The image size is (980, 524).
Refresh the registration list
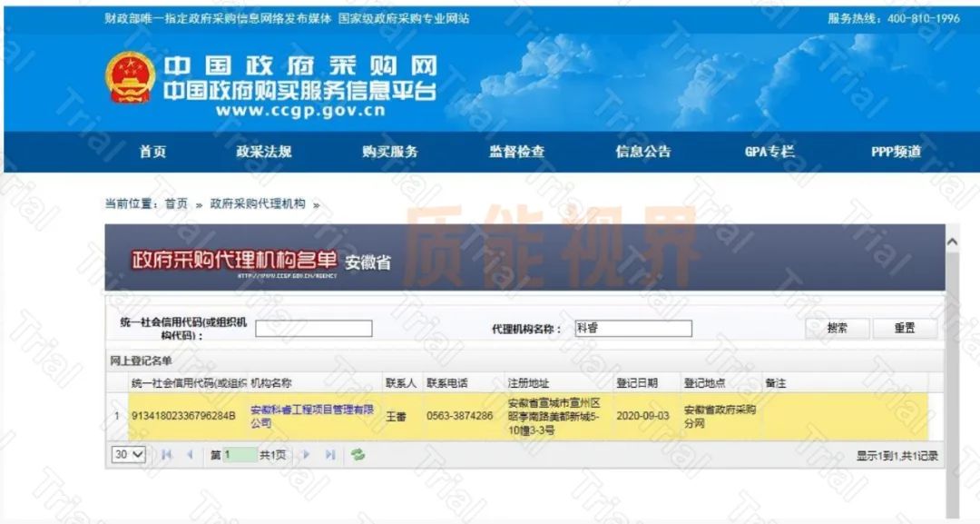(x=358, y=455)
